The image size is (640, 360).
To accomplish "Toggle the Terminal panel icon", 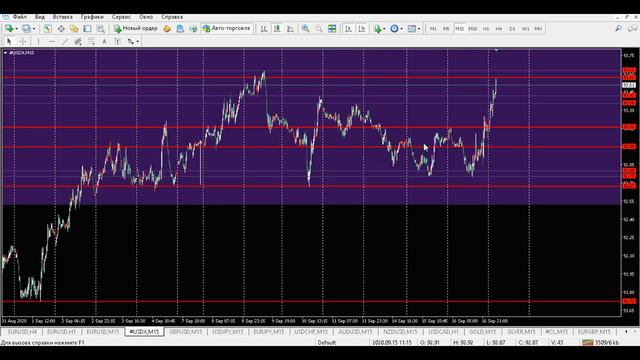I will pyautogui.click(x=87, y=29).
